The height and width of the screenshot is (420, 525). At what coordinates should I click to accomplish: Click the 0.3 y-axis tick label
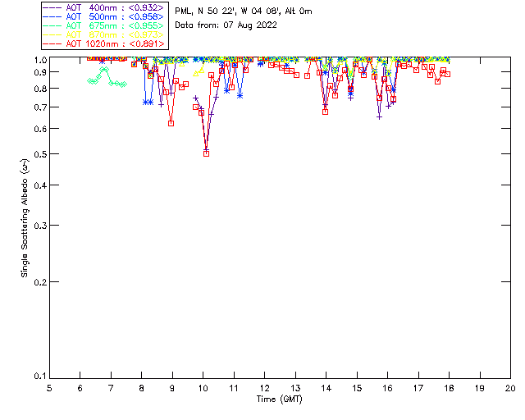pyautogui.click(x=40, y=226)
